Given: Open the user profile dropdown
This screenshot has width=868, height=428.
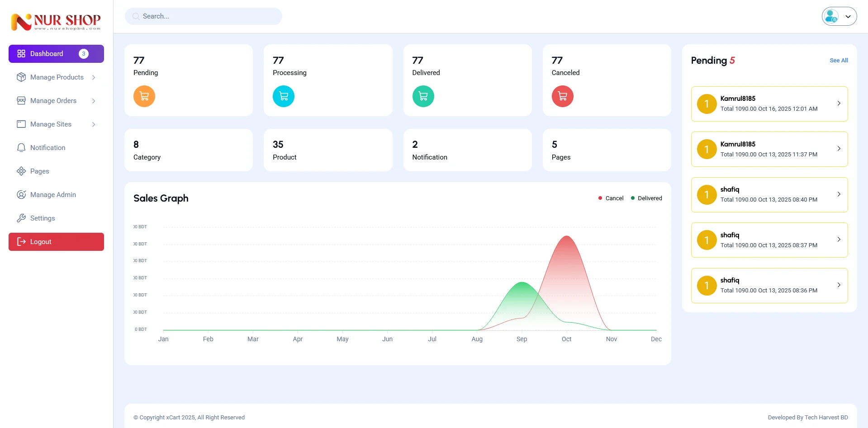Looking at the screenshot, I should pos(839,17).
